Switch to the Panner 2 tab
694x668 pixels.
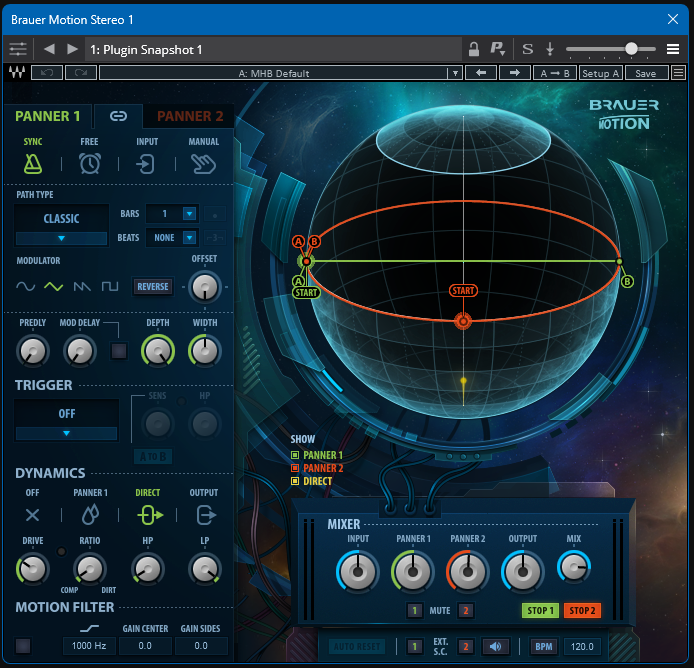click(190, 116)
